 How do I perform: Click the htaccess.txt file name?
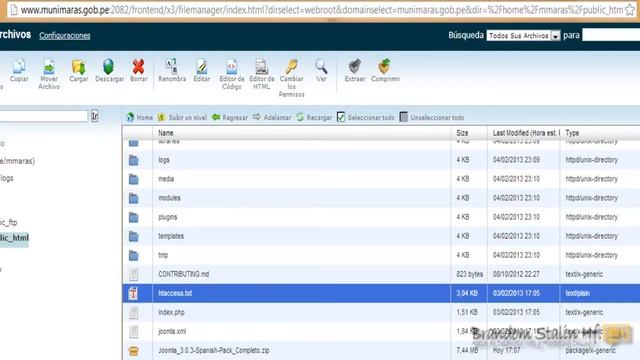pyautogui.click(x=175, y=293)
